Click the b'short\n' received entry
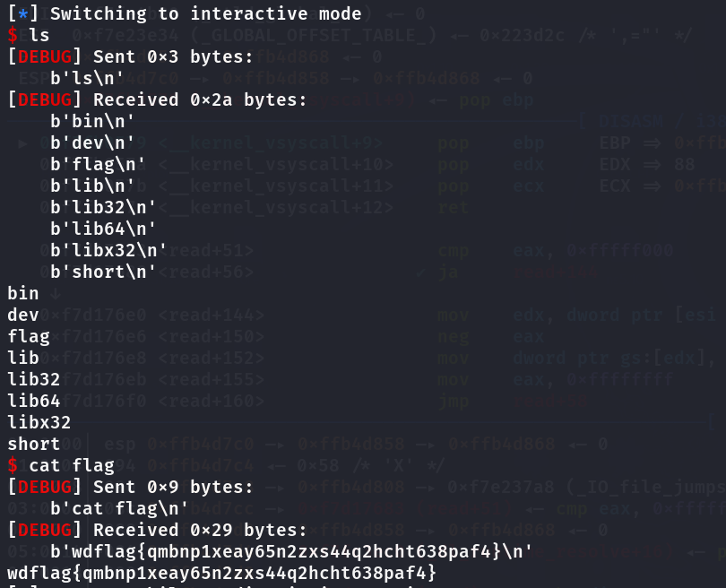Viewport: 726px width, 588px height. tap(103, 272)
